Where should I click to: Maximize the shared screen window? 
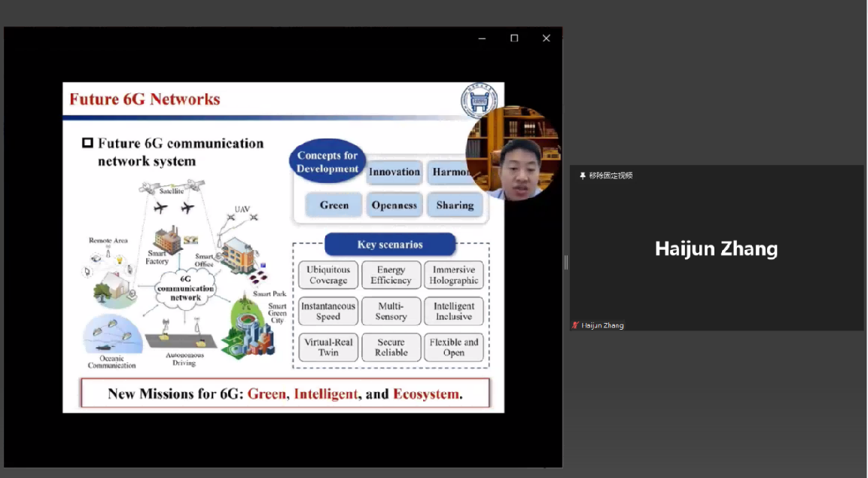514,38
